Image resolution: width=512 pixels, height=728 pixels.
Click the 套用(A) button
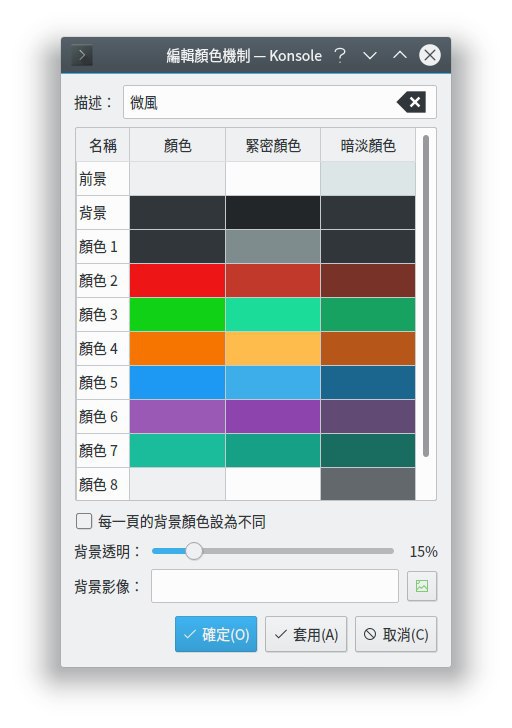306,634
